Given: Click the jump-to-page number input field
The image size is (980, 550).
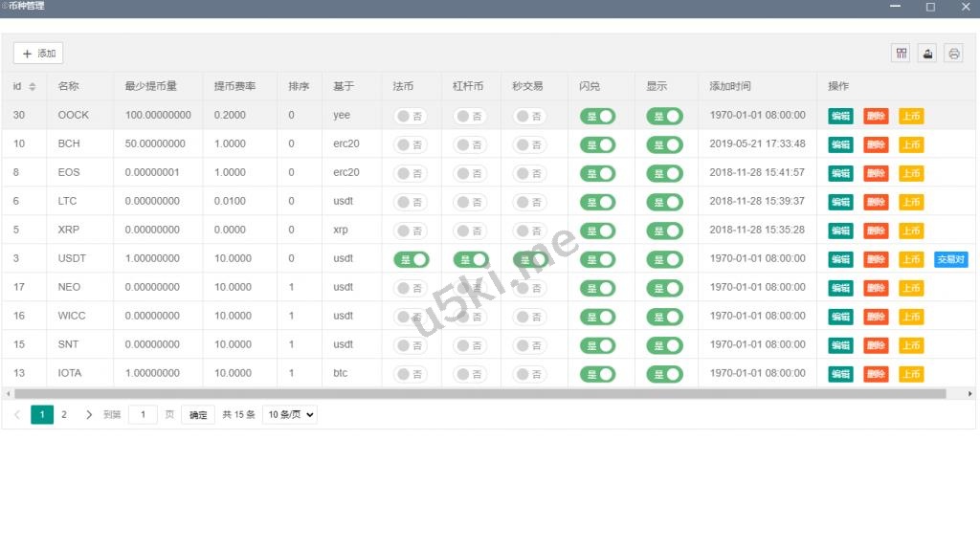Looking at the screenshot, I should click(143, 415).
